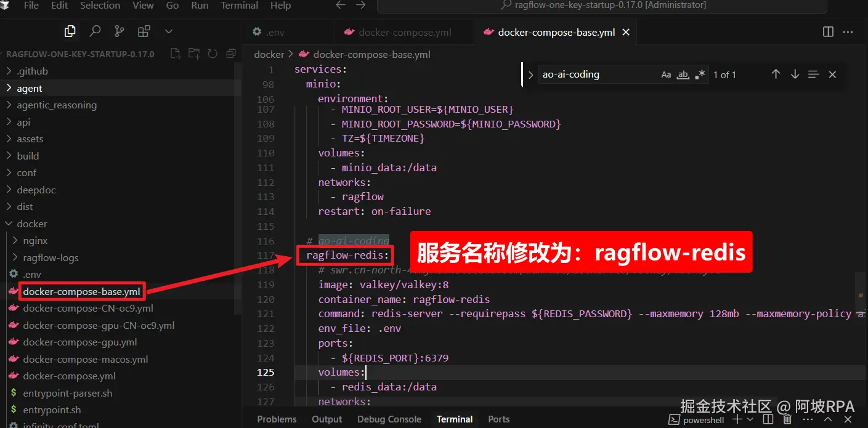
Task: Open the View menu
Action: pyautogui.click(x=143, y=5)
